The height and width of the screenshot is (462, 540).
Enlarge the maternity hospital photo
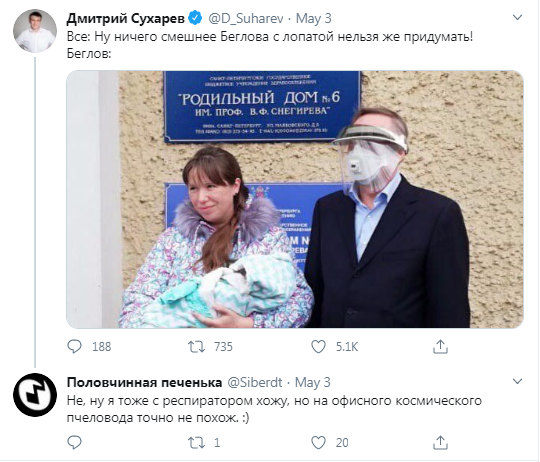(295, 199)
